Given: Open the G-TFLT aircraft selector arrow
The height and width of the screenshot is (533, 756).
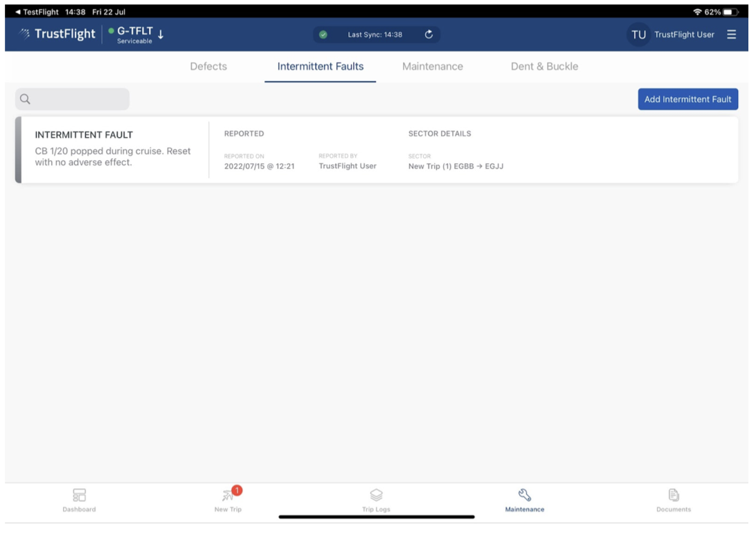Looking at the screenshot, I should [x=161, y=34].
